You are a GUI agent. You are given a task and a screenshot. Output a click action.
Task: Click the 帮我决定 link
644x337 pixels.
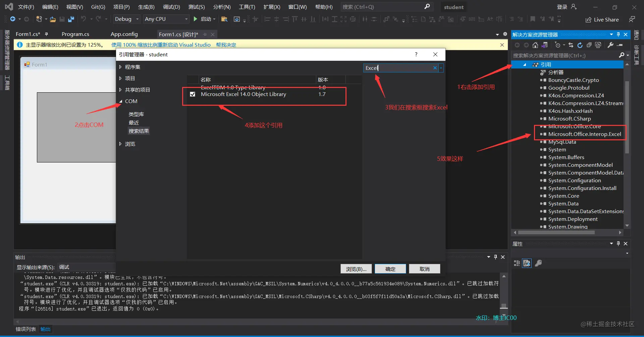226,45
